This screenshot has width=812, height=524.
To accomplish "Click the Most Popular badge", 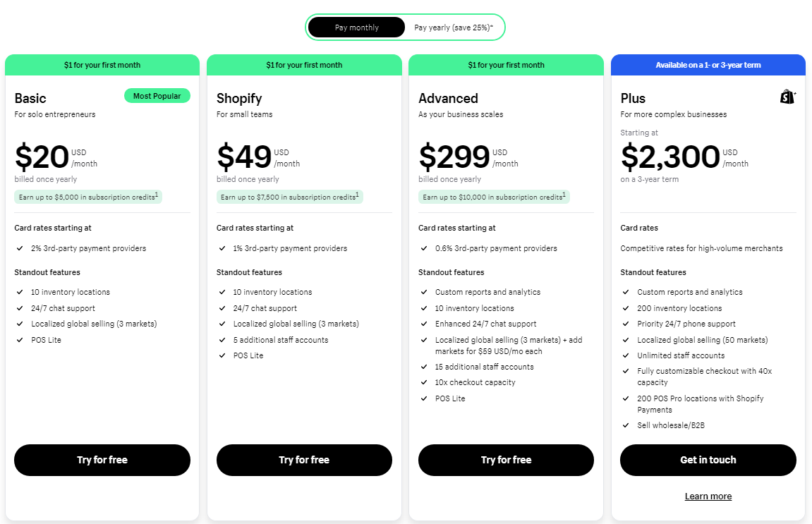I will pos(157,95).
